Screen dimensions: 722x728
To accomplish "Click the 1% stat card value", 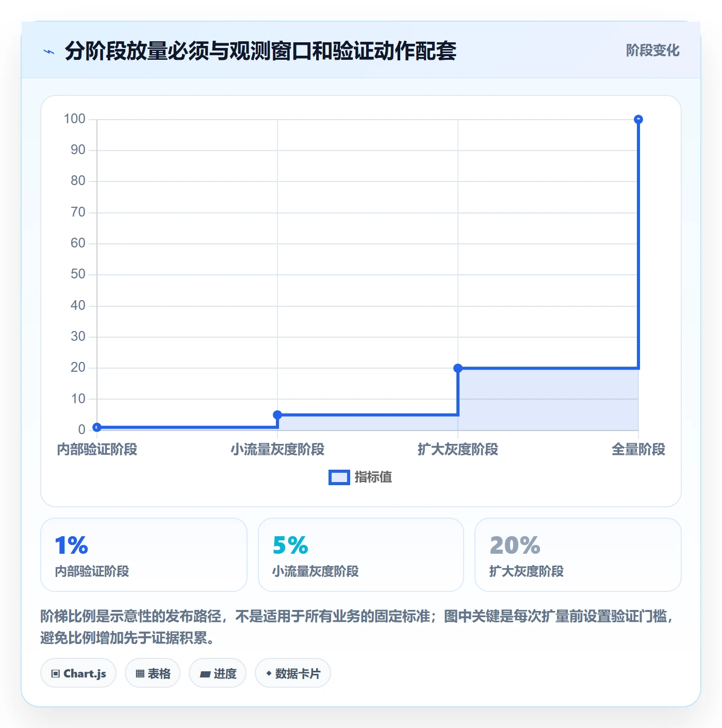I will coord(71,545).
